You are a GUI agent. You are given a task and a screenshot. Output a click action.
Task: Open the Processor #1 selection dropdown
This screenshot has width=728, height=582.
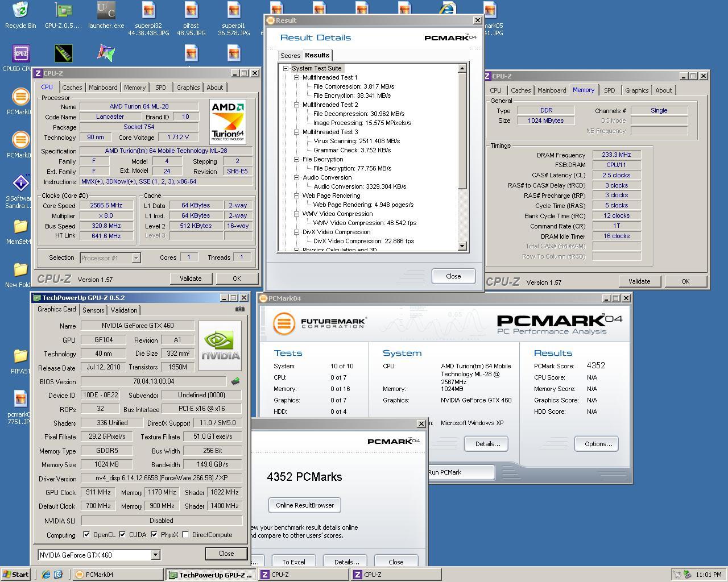(136, 258)
